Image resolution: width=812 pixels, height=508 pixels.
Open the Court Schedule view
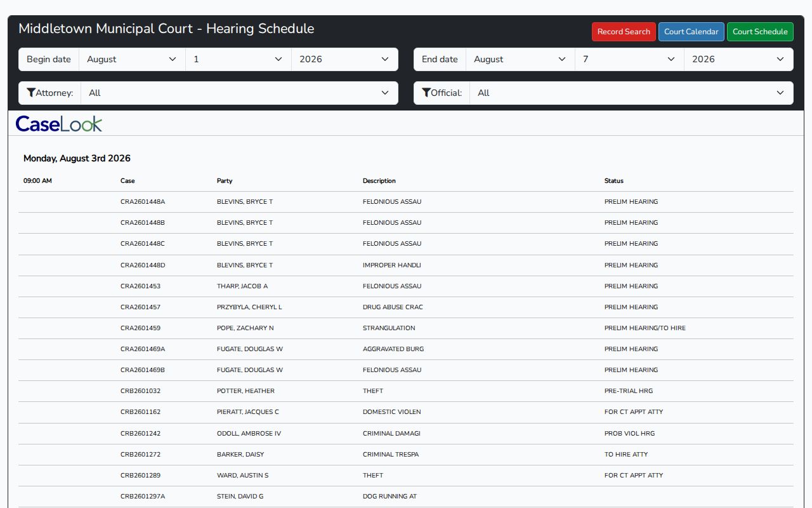(x=760, y=32)
